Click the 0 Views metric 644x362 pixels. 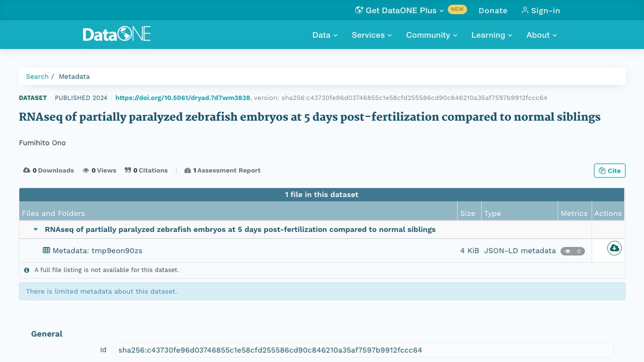tap(100, 170)
